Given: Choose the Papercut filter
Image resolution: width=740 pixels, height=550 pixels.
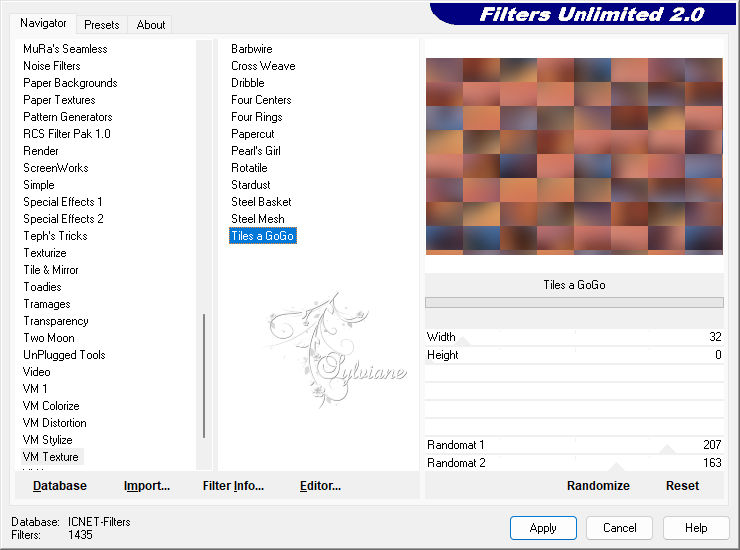Looking at the screenshot, I should (x=252, y=134).
